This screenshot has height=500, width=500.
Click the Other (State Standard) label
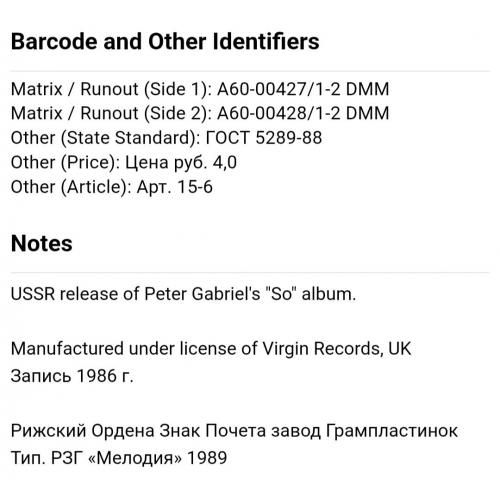coord(105,138)
